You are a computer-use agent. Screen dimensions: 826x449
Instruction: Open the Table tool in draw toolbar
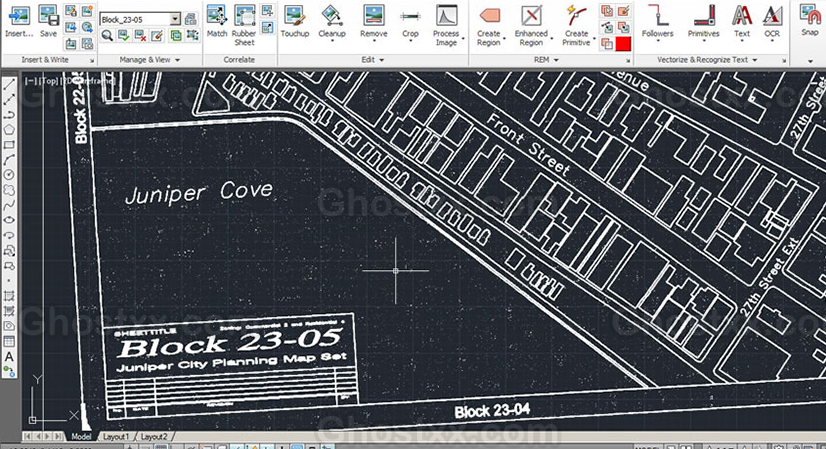(9, 341)
